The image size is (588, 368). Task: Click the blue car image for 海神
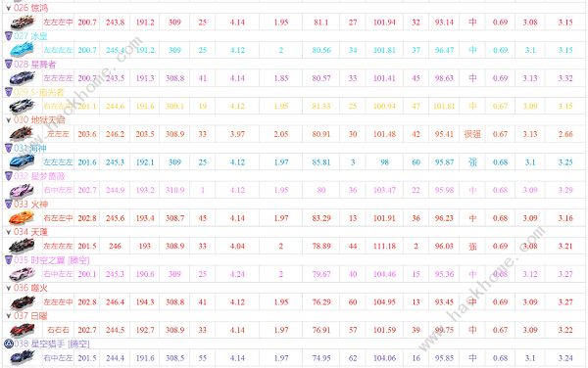[x=23, y=161]
